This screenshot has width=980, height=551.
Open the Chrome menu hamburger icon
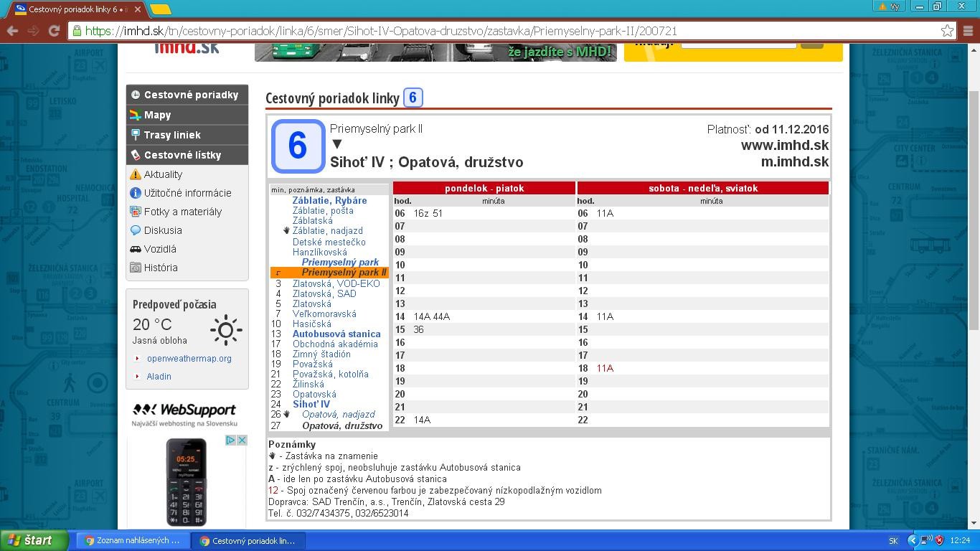pos(968,31)
